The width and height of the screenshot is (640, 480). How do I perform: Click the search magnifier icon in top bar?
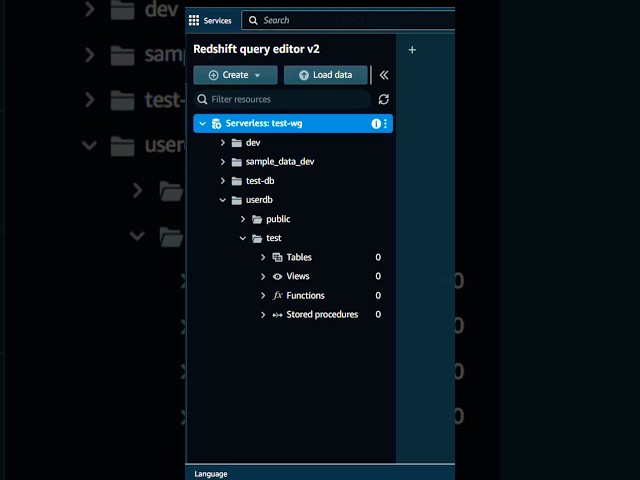coord(253,20)
